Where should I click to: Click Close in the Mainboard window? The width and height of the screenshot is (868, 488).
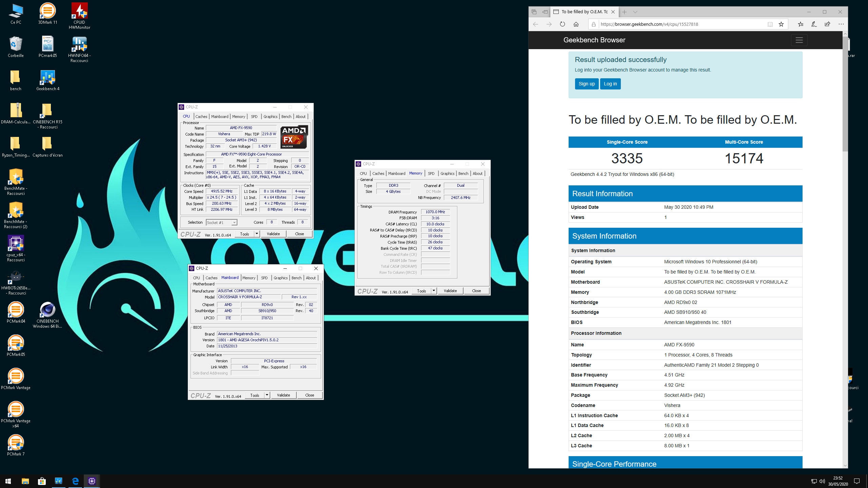coord(310,395)
